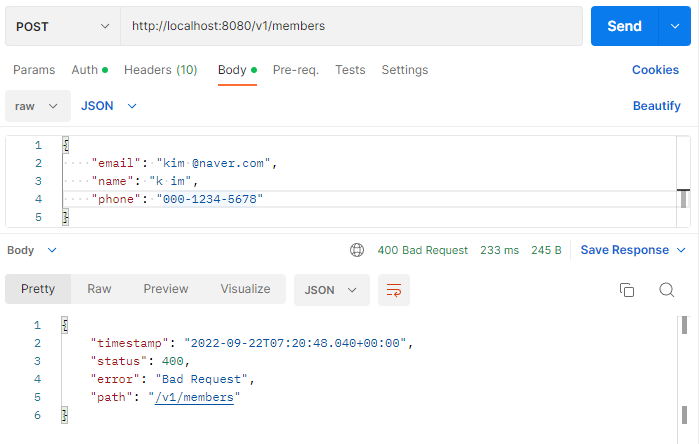Viewport: 700px width, 444px height.
Task: Switch to Raw response view
Action: pos(99,289)
